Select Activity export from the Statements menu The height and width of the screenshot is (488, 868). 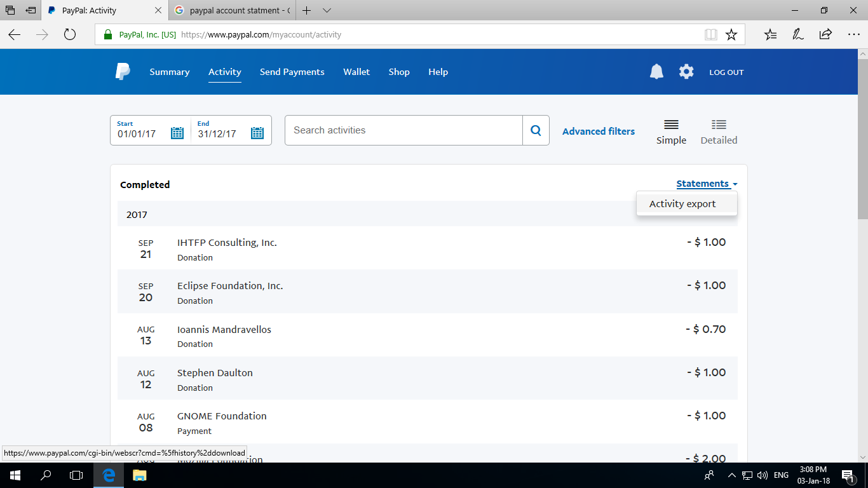(682, 203)
